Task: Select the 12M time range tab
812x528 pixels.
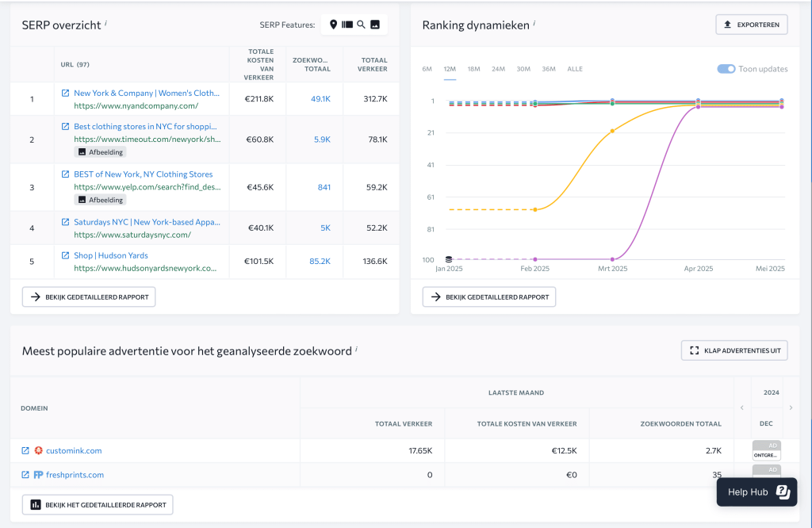Action: pyautogui.click(x=450, y=69)
